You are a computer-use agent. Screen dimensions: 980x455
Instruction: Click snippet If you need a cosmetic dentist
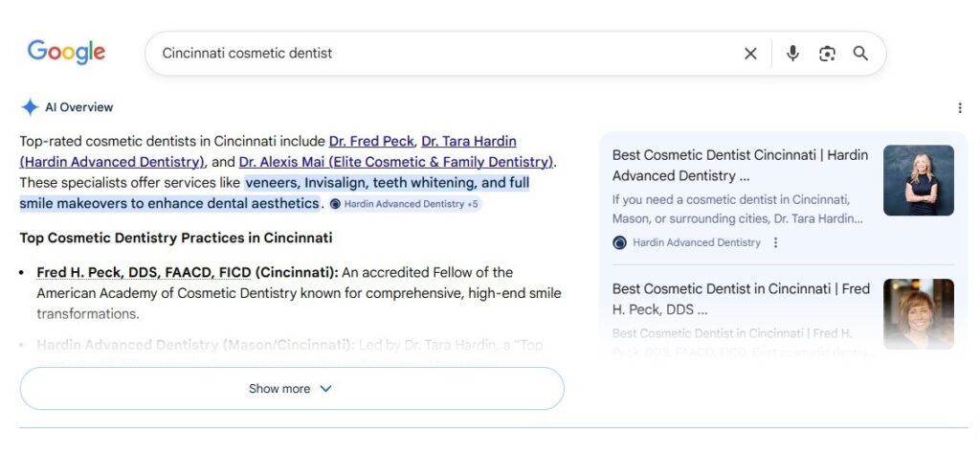click(x=738, y=209)
